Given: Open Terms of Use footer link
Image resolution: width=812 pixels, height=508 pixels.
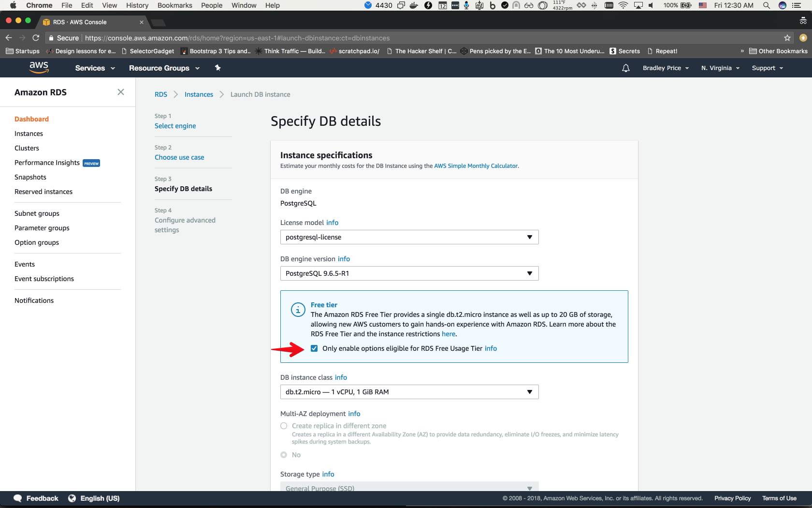Looking at the screenshot, I should pyautogui.click(x=779, y=498).
